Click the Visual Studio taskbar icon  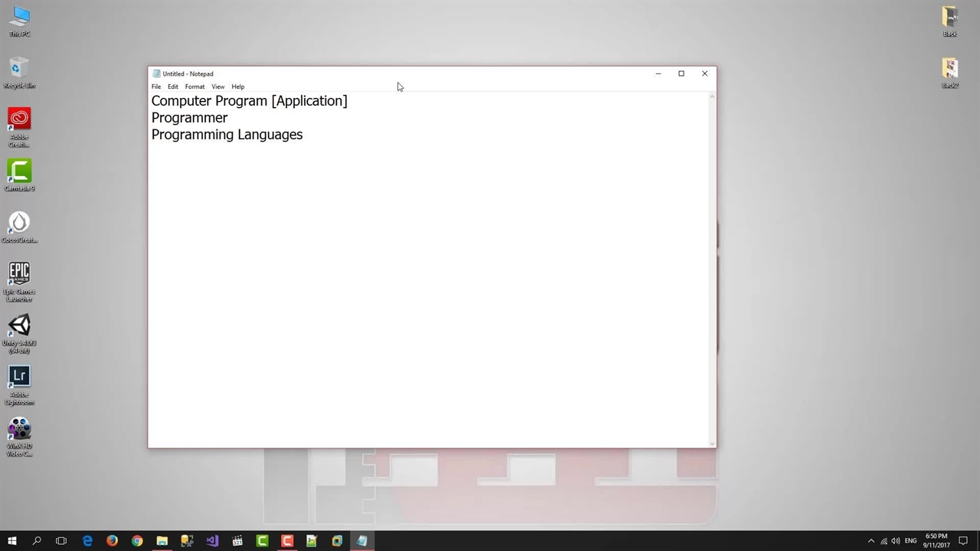212,541
